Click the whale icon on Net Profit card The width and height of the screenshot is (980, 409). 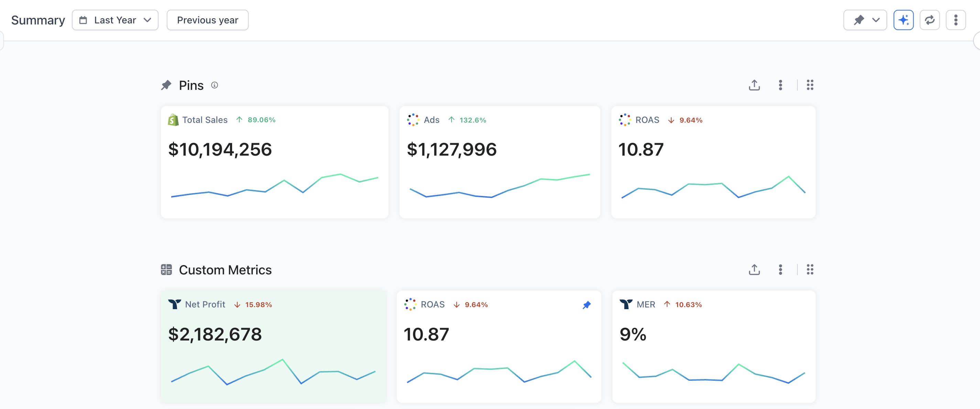[x=174, y=304]
